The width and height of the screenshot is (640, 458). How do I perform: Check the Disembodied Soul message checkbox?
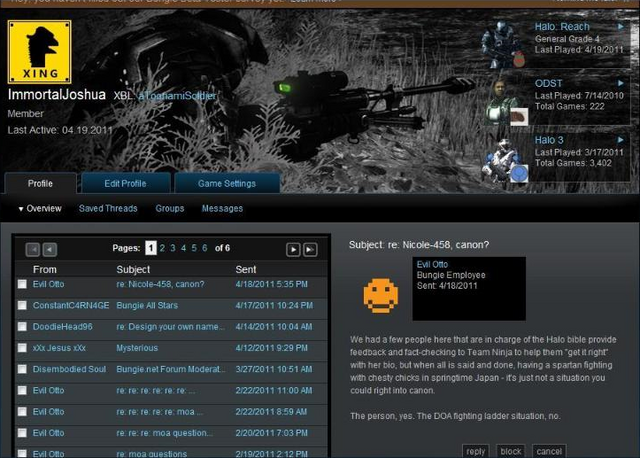click(22, 369)
